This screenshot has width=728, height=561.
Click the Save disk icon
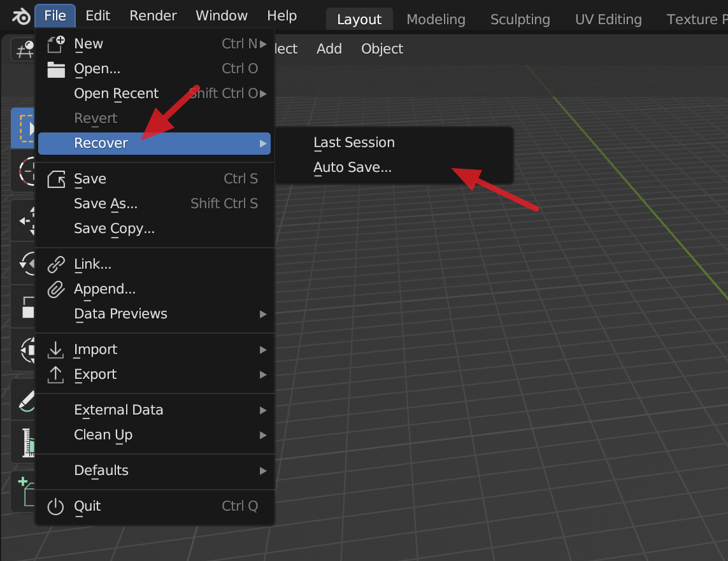[55, 179]
